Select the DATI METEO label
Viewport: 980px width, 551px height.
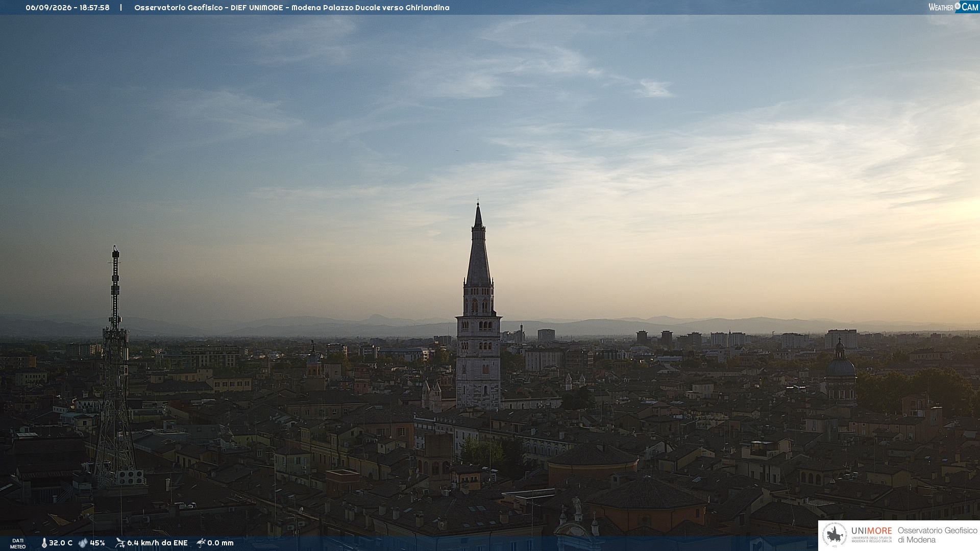(18, 543)
